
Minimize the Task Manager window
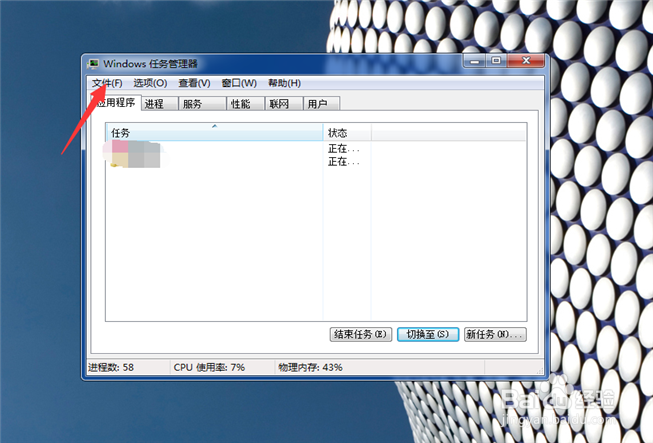[475, 61]
